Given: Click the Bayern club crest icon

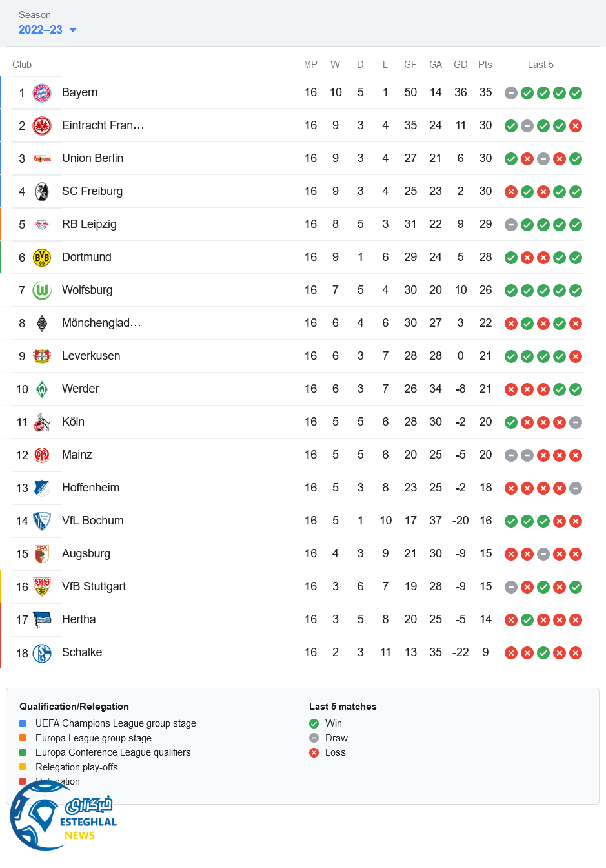Looking at the screenshot, I should coord(42,93).
